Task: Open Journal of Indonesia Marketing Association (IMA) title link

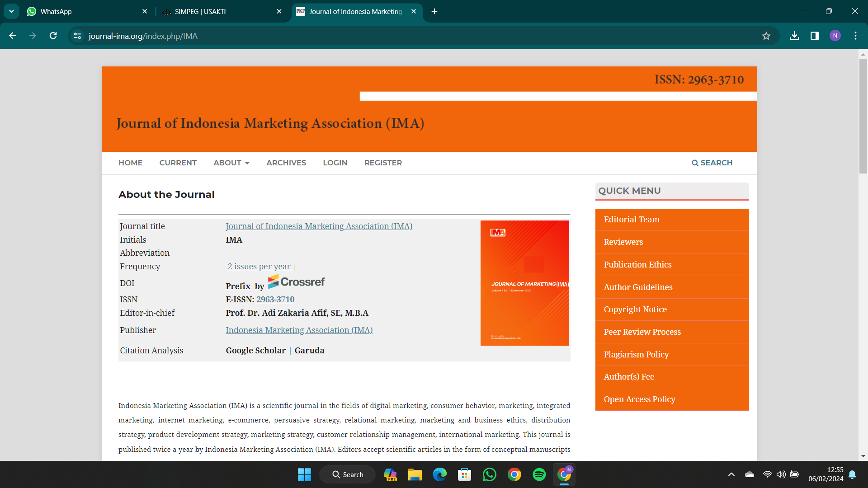Action: pos(319,226)
